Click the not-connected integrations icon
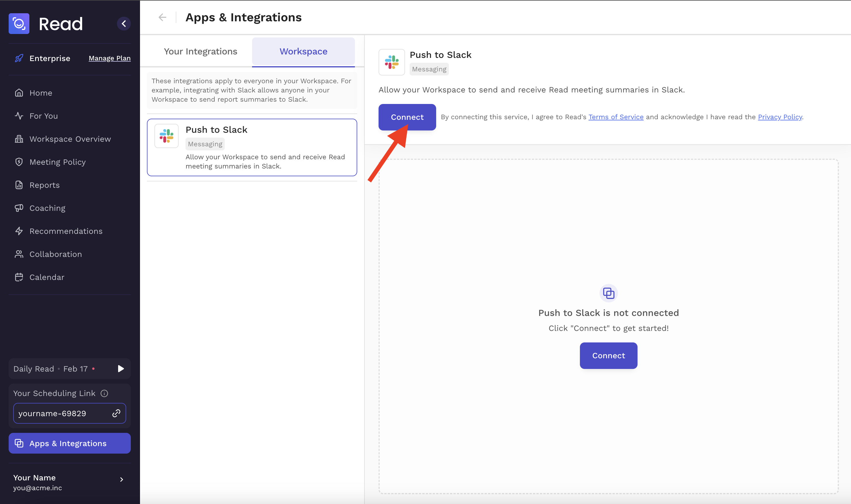This screenshot has width=851, height=504. tap(608, 293)
